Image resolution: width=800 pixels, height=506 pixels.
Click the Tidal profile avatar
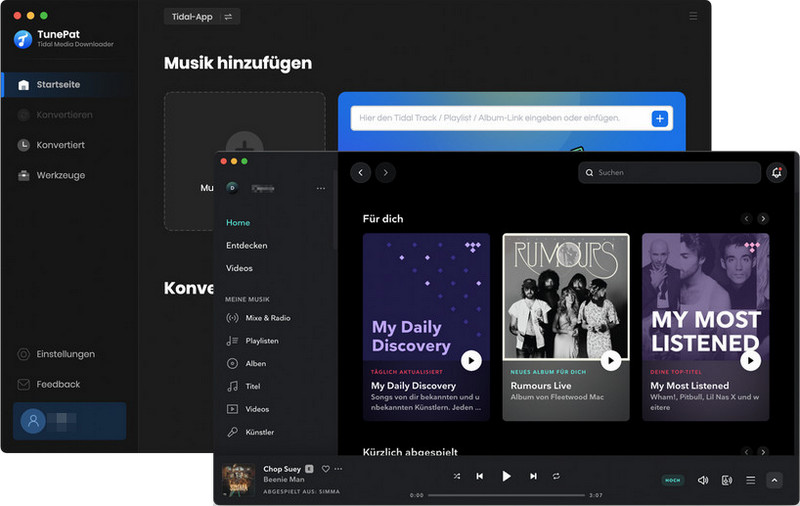pos(232,188)
